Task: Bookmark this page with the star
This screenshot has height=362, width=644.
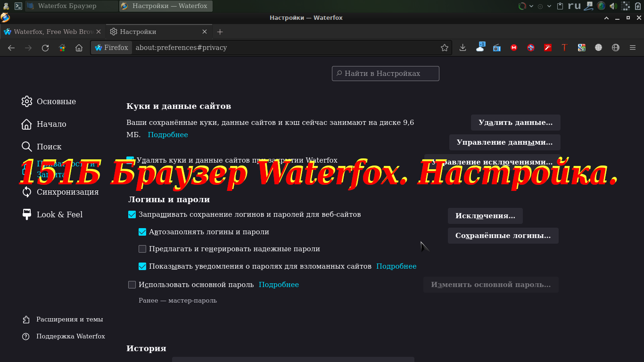Action: point(444,48)
